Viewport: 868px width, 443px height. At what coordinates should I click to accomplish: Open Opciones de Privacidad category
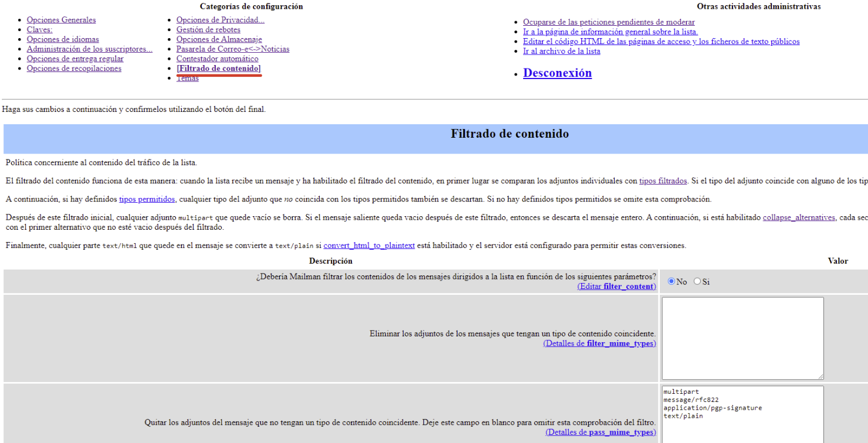(x=221, y=20)
